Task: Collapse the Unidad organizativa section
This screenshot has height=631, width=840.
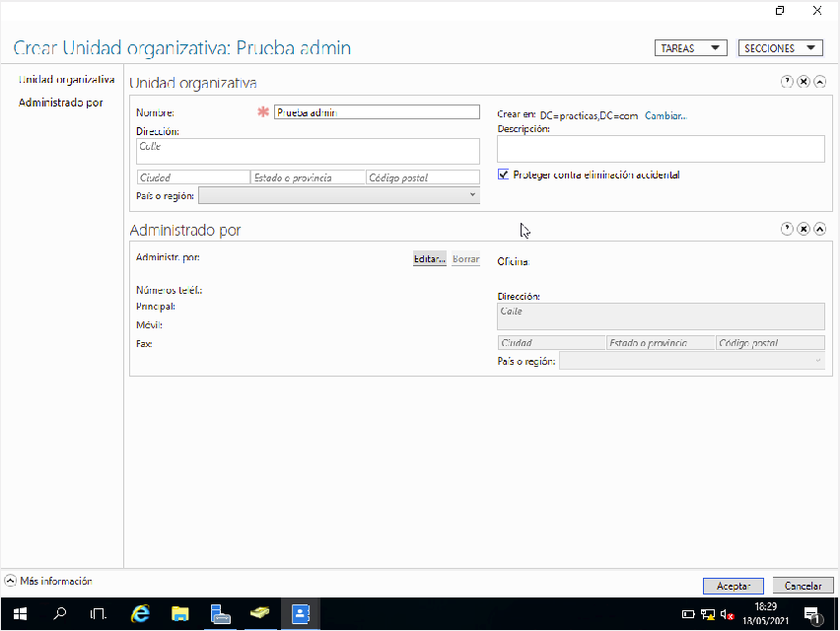Action: tap(819, 82)
